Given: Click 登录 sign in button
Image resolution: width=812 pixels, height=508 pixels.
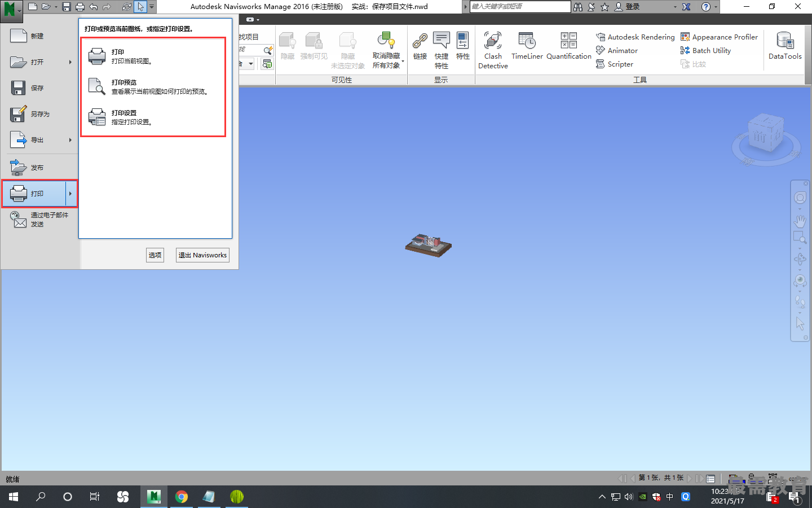Looking at the screenshot, I should (x=627, y=7).
